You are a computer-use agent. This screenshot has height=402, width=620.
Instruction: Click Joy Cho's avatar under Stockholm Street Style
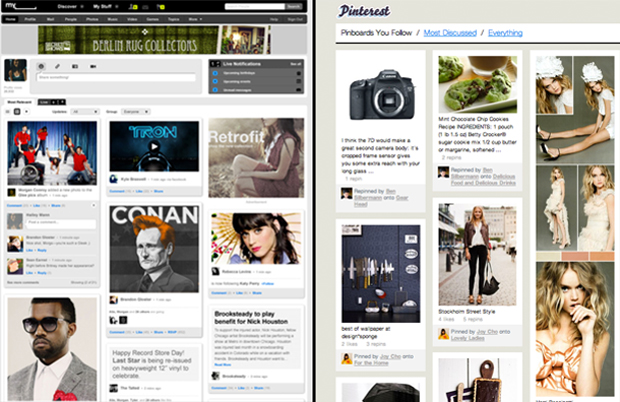[444, 334]
